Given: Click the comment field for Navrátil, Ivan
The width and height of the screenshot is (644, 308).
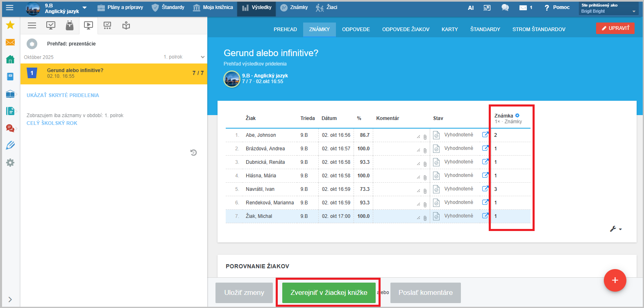Looking at the screenshot, I should point(395,189).
